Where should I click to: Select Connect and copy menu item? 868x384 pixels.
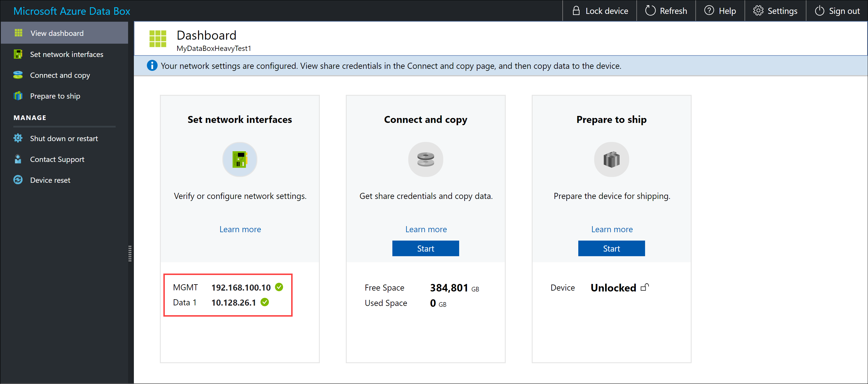point(60,75)
